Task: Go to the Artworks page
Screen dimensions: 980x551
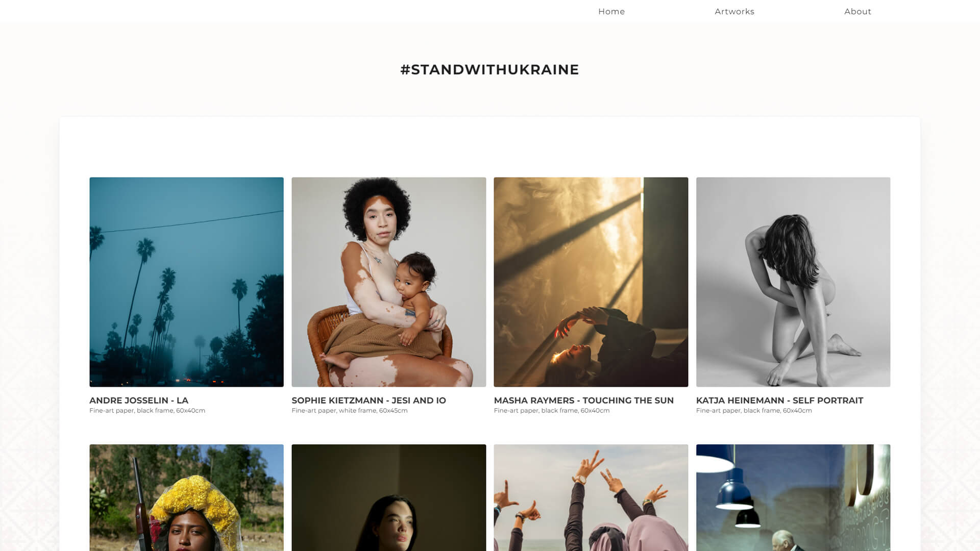Action: 734,11
